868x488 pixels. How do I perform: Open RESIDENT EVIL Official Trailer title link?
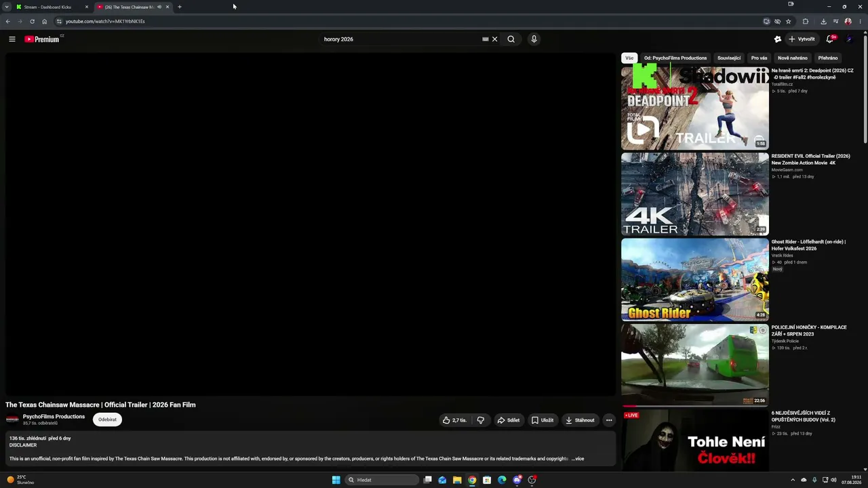[x=810, y=159]
